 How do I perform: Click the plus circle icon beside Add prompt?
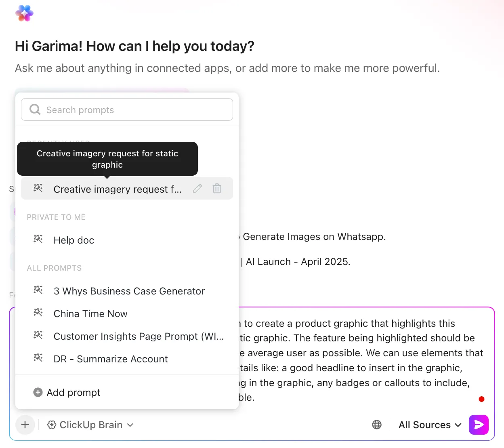[x=38, y=392]
